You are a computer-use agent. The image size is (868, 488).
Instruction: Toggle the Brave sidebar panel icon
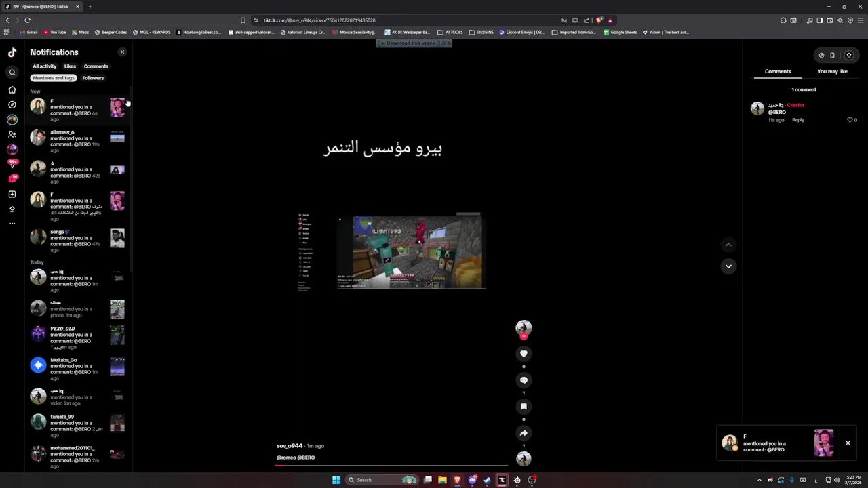tap(820, 20)
